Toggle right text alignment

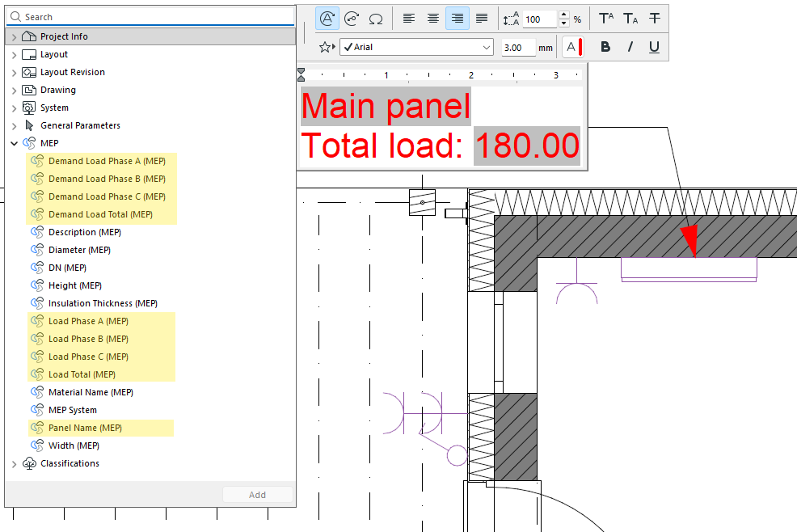[x=458, y=19]
